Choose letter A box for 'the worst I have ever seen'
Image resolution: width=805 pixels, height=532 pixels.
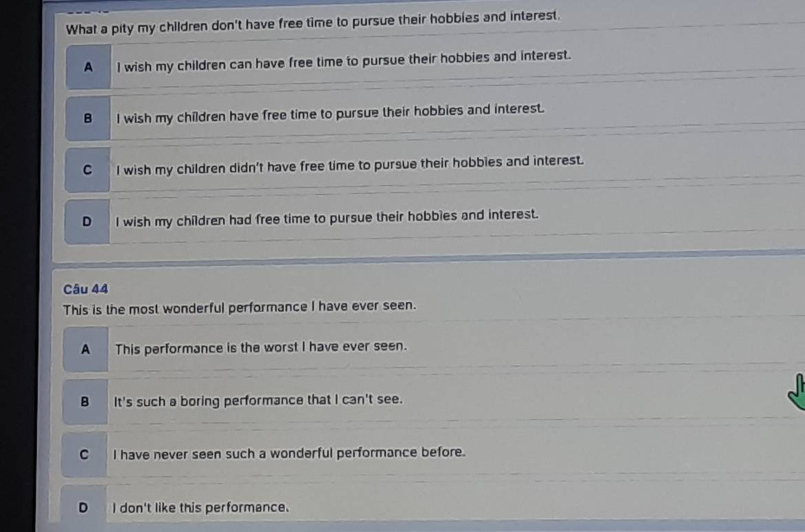pyautogui.click(x=85, y=350)
